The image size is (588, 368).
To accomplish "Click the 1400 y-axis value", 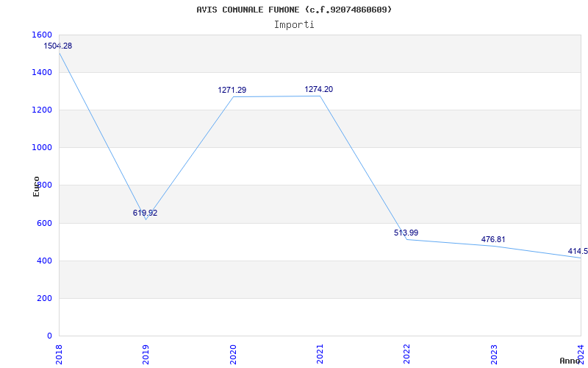I will [43, 72].
